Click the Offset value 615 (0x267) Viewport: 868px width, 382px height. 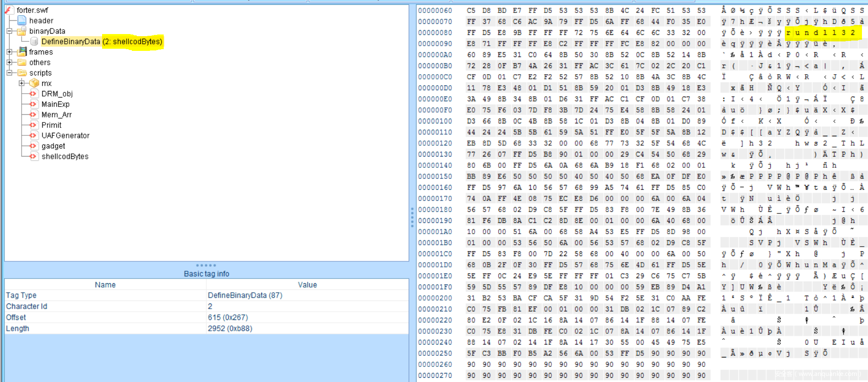[228, 317]
